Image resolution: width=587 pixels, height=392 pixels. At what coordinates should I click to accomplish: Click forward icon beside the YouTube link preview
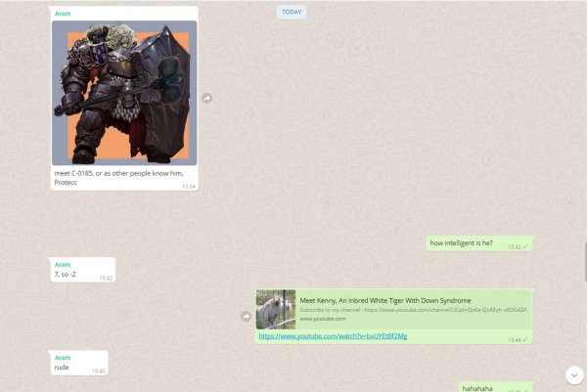point(247,316)
